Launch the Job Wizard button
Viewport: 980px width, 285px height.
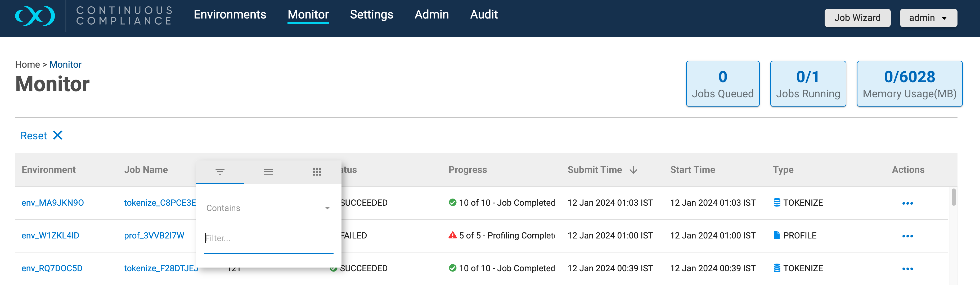857,18
